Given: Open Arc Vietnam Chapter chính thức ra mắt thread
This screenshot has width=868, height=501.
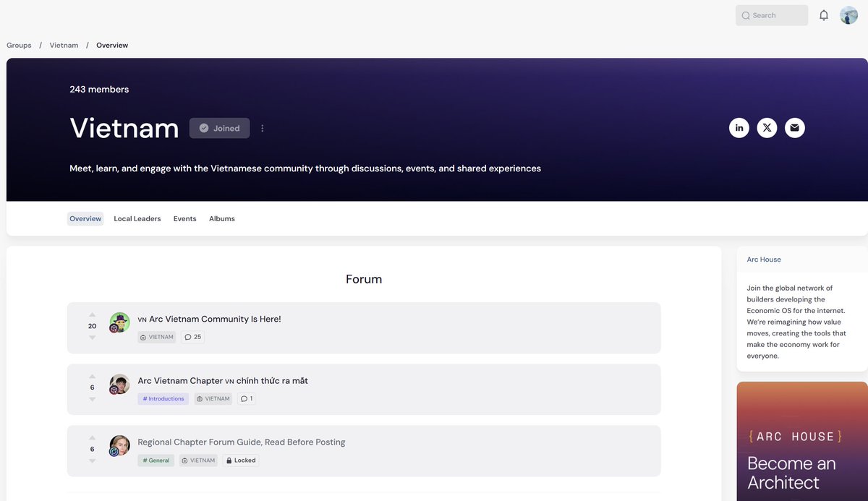Looking at the screenshot, I should (223, 380).
